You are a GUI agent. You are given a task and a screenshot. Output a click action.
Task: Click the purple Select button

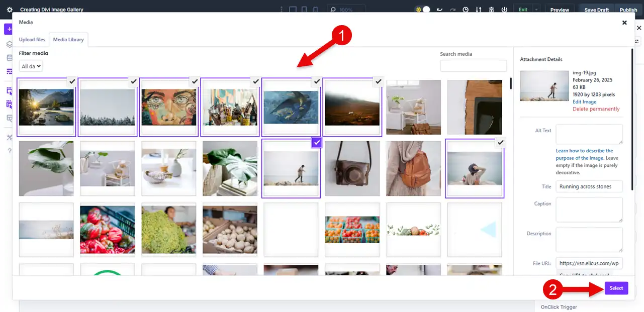(x=616, y=288)
